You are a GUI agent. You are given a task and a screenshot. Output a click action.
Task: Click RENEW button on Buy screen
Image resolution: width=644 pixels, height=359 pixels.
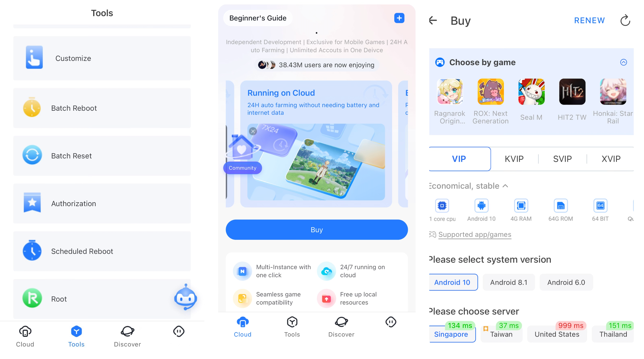pyautogui.click(x=589, y=19)
